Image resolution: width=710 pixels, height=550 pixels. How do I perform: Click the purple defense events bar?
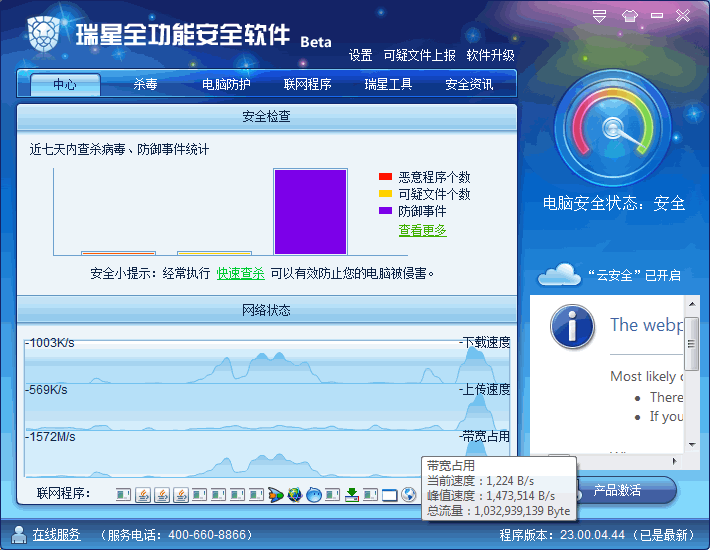click(x=310, y=212)
